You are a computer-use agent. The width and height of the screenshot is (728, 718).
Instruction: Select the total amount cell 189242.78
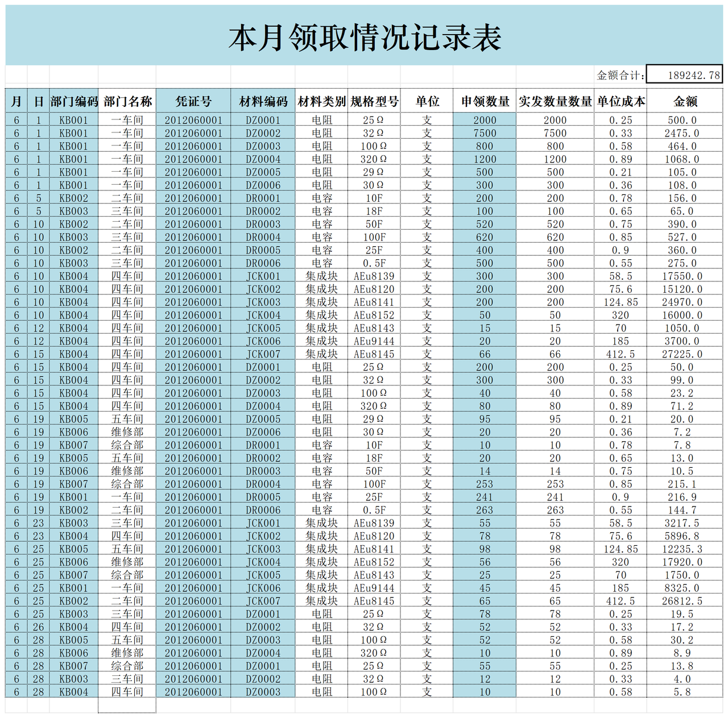tap(684, 75)
